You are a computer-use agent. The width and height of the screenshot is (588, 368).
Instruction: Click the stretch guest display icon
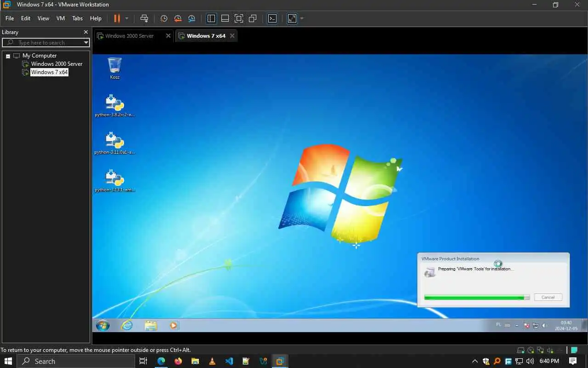point(292,18)
